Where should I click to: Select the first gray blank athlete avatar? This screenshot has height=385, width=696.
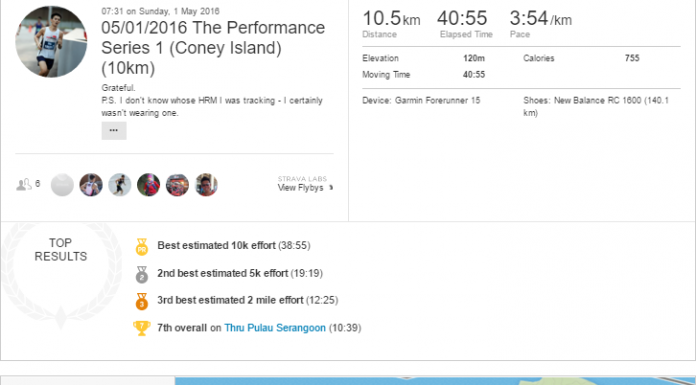click(62, 185)
